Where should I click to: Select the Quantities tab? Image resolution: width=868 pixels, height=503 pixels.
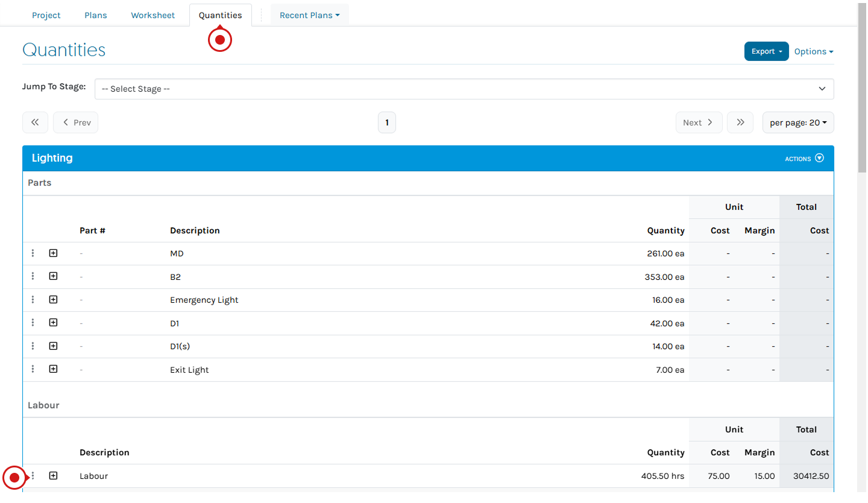coord(221,15)
